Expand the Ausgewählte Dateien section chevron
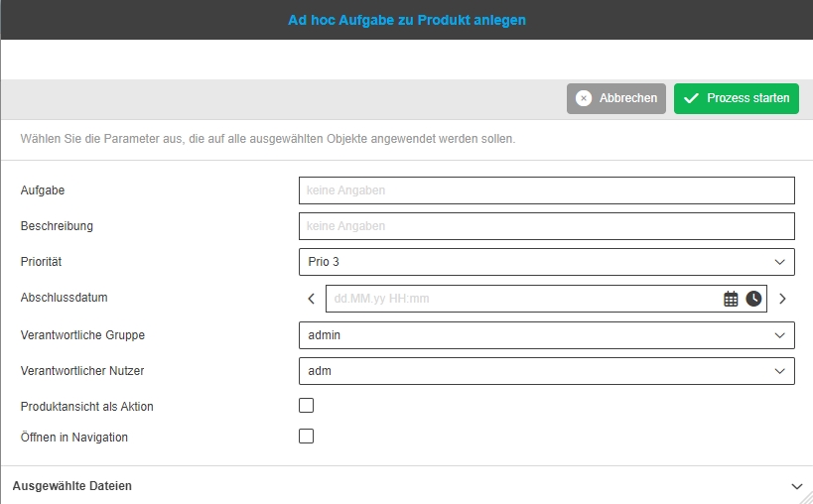The width and height of the screenshot is (813, 504). (x=796, y=486)
